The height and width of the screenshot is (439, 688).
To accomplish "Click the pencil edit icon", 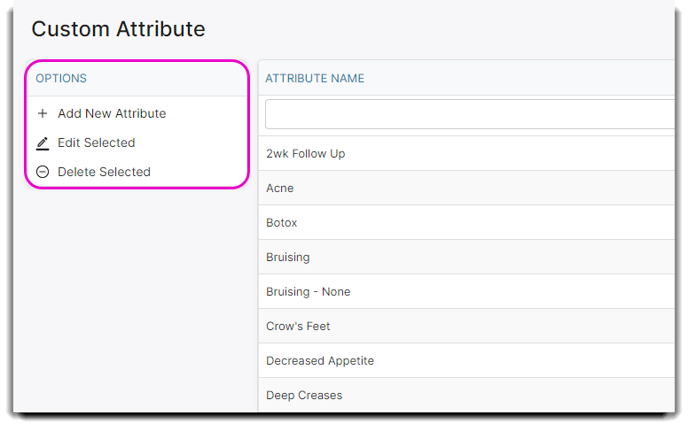I will (43, 143).
